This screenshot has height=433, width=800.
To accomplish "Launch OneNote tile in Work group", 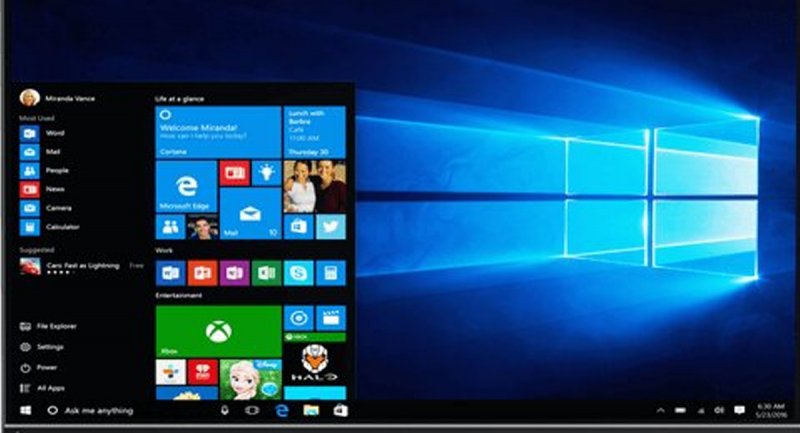I will click(235, 273).
